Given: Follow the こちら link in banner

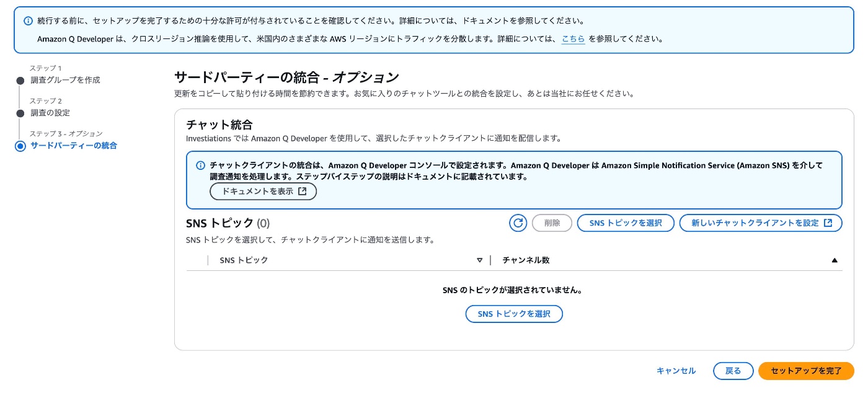Looking at the screenshot, I should [x=573, y=39].
